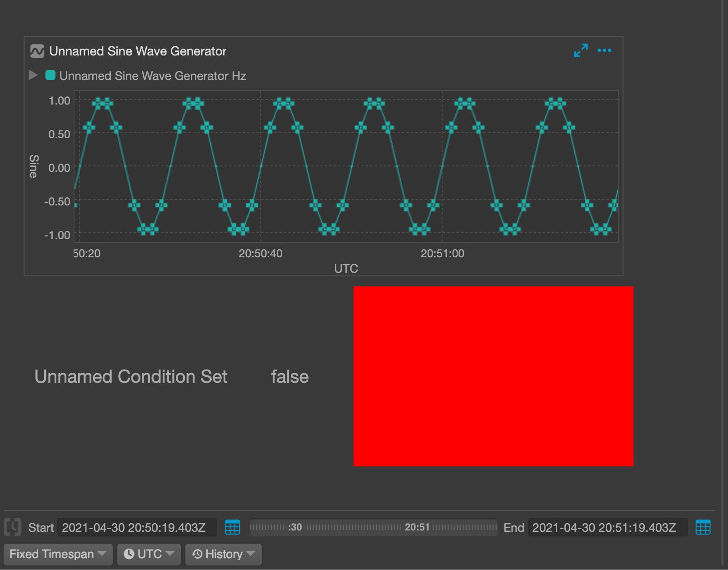This screenshot has width=728, height=570.
Task: Open the UTC timezone dropdown
Action: [x=149, y=554]
